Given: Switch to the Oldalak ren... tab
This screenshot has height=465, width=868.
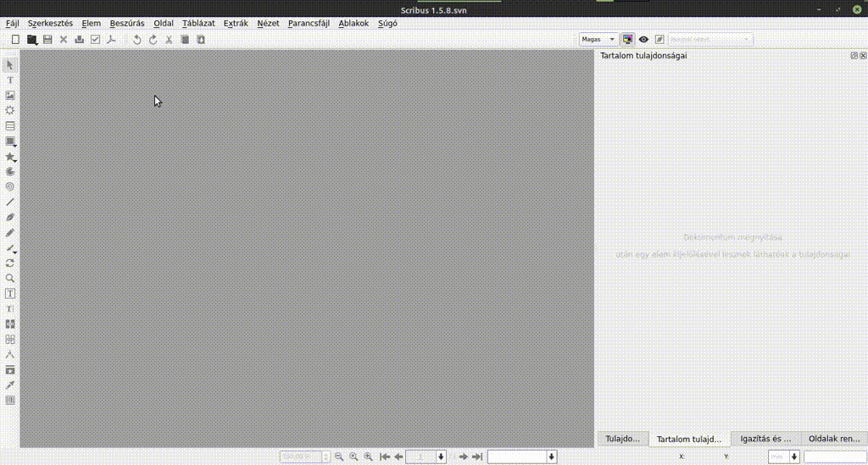Looking at the screenshot, I should tap(834, 439).
